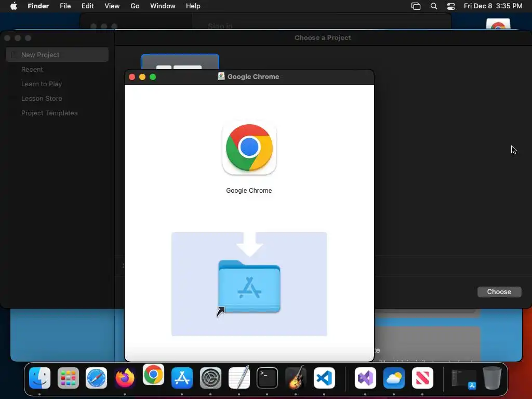The height and width of the screenshot is (399, 532).
Task: Open News app from the Dock
Action: click(x=422, y=378)
